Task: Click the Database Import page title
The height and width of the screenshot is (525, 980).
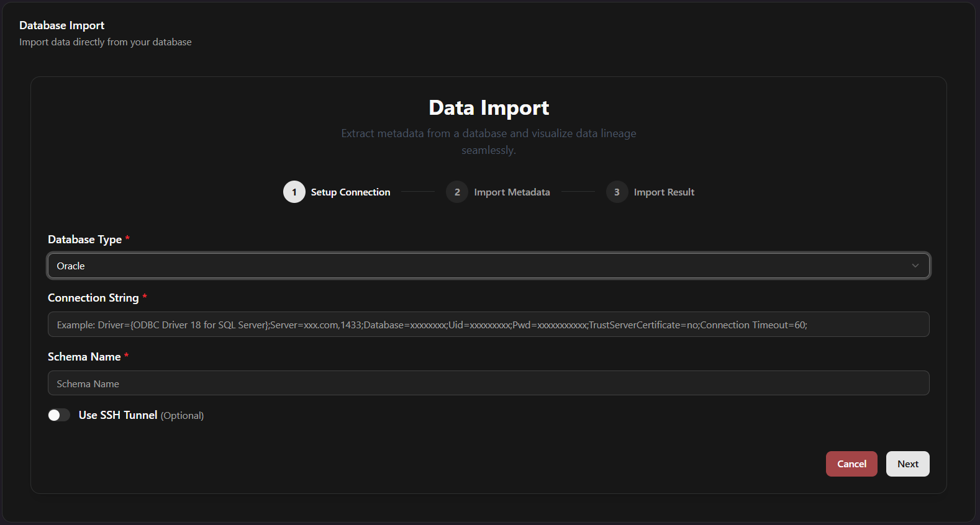Action: pyautogui.click(x=61, y=25)
